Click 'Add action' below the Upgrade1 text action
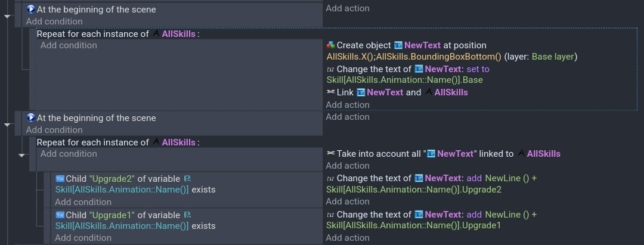 (348, 238)
